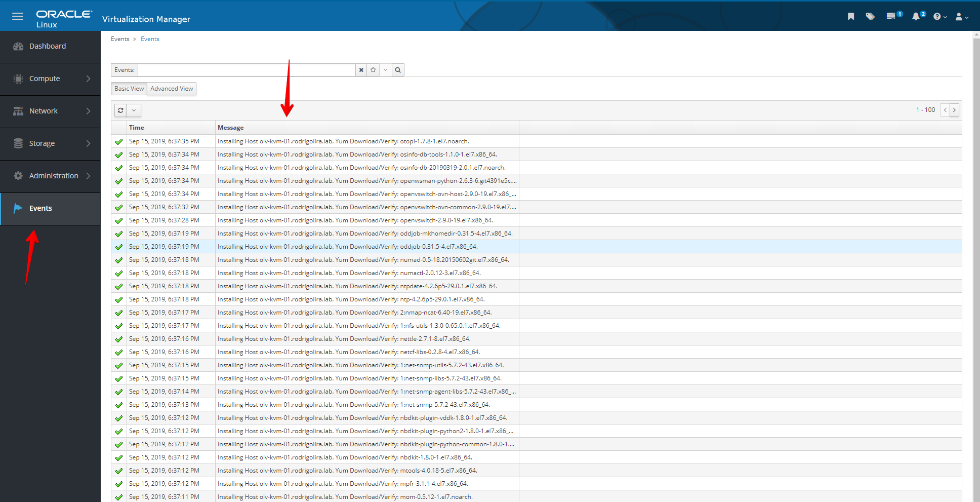Open the search bookmarks dropdown arrow

[386, 70]
